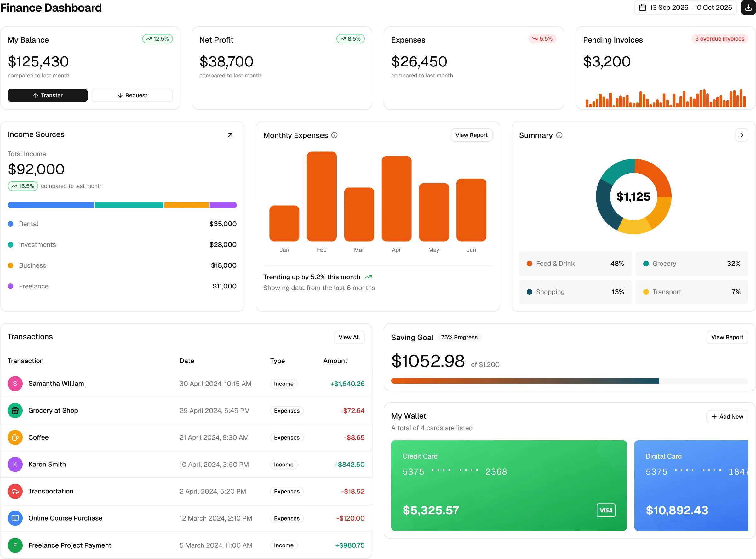Click the Transfer button

pos(48,95)
